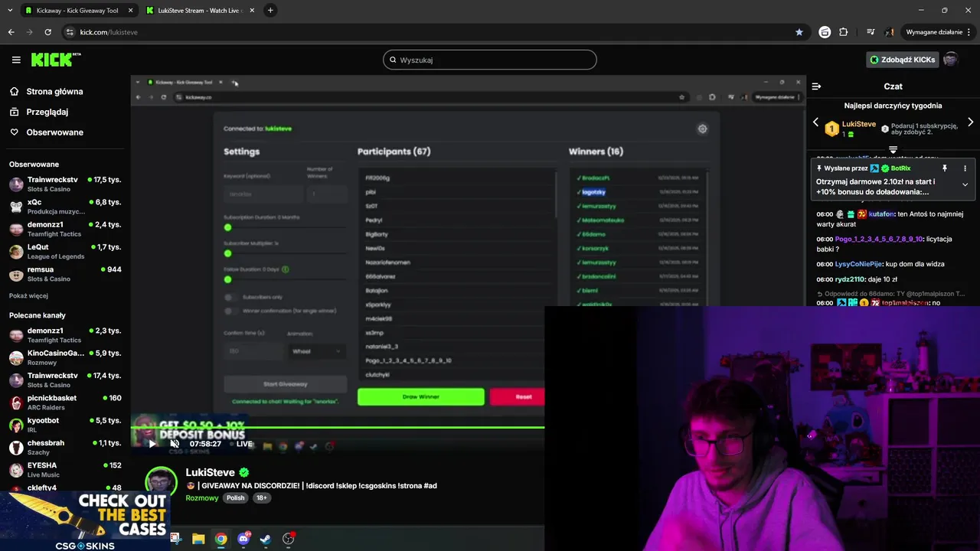Open the clapperboard browser extension
Viewport: 980px width, 551px height.
[x=825, y=32]
